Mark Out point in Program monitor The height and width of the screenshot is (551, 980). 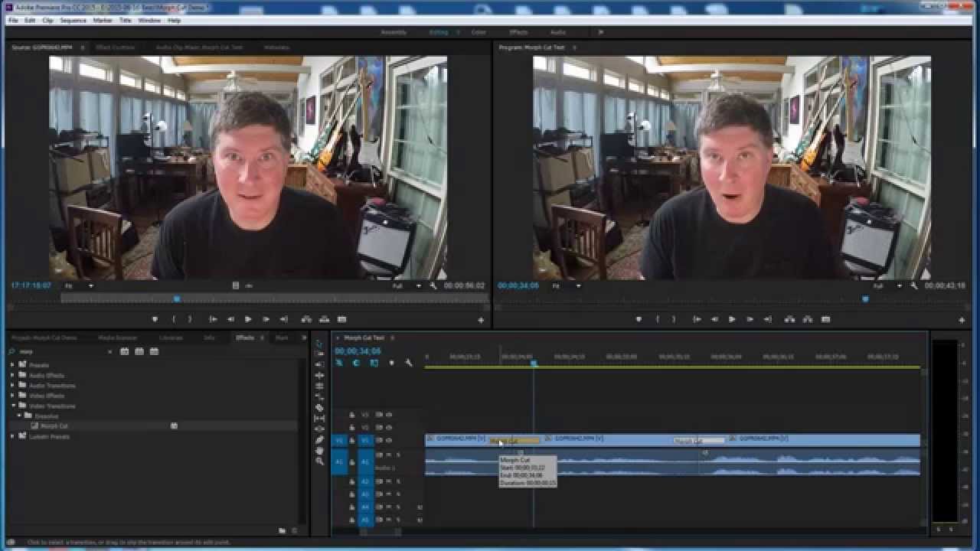pyautogui.click(x=674, y=319)
